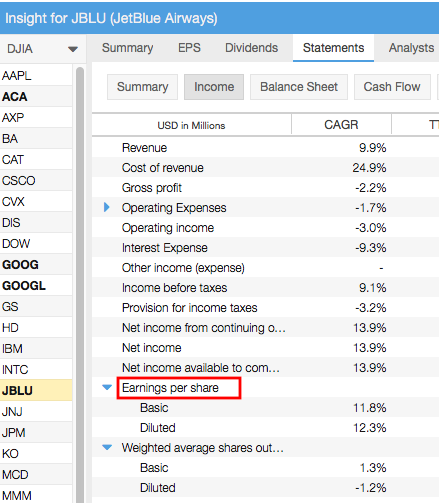
Task: Click Diluted under Weighted average shares
Action: [x=158, y=488]
